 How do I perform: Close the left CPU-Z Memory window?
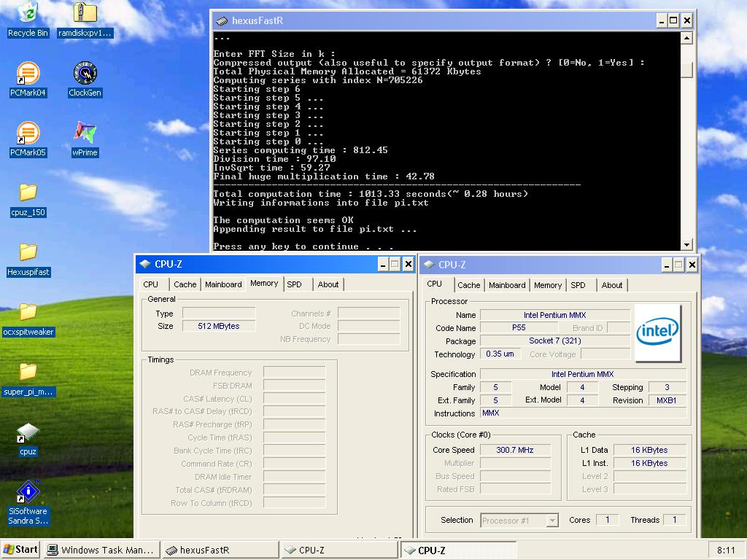click(x=409, y=264)
